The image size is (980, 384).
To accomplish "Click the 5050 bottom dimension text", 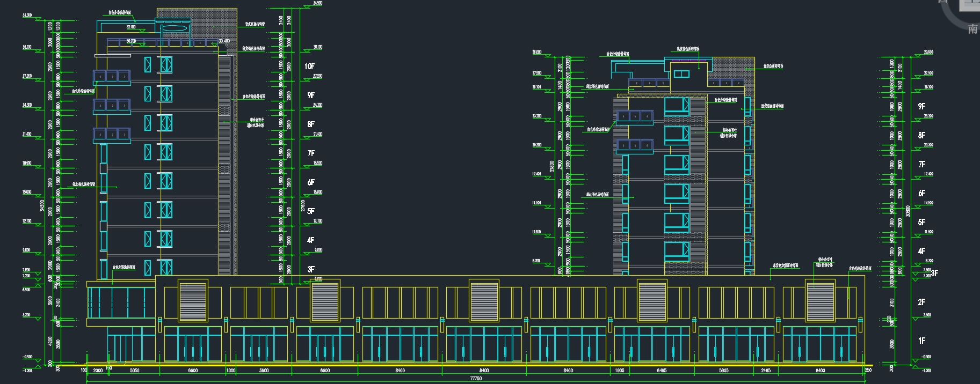I will click(x=135, y=371).
